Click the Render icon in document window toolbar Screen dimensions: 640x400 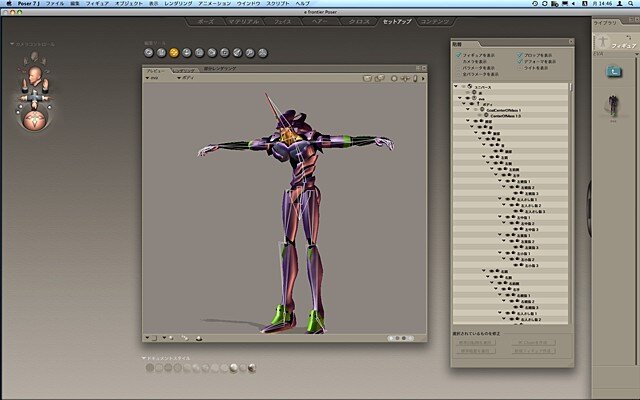[x=367, y=78]
